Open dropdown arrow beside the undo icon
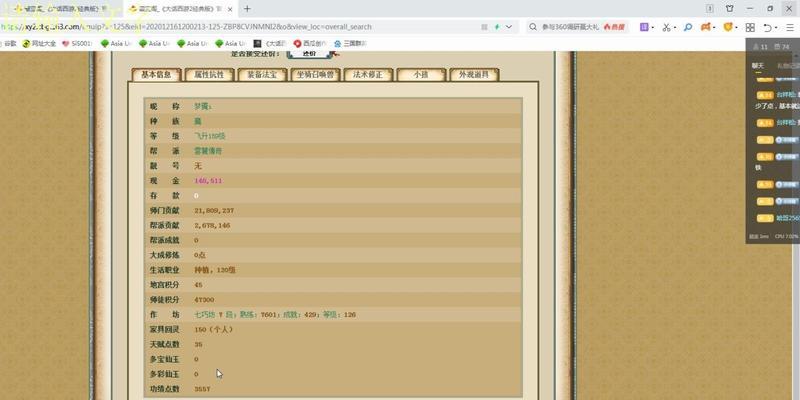The height and width of the screenshot is (400, 800). [777, 27]
